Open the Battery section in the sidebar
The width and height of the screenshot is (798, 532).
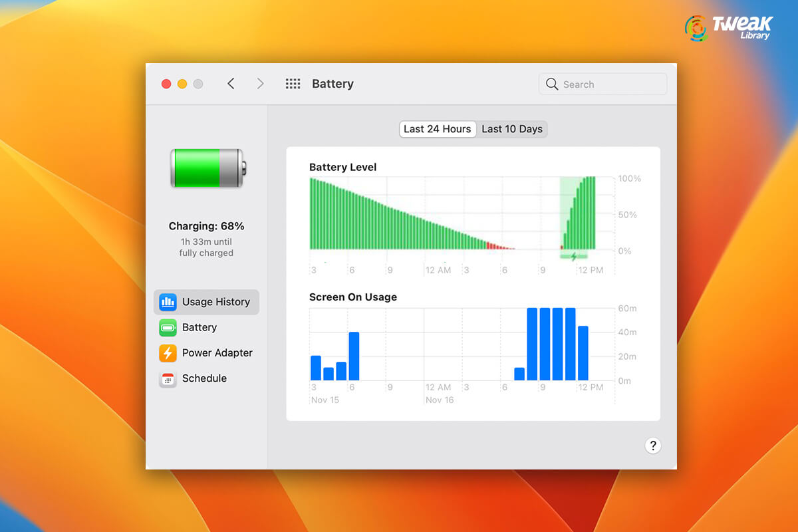point(199,327)
